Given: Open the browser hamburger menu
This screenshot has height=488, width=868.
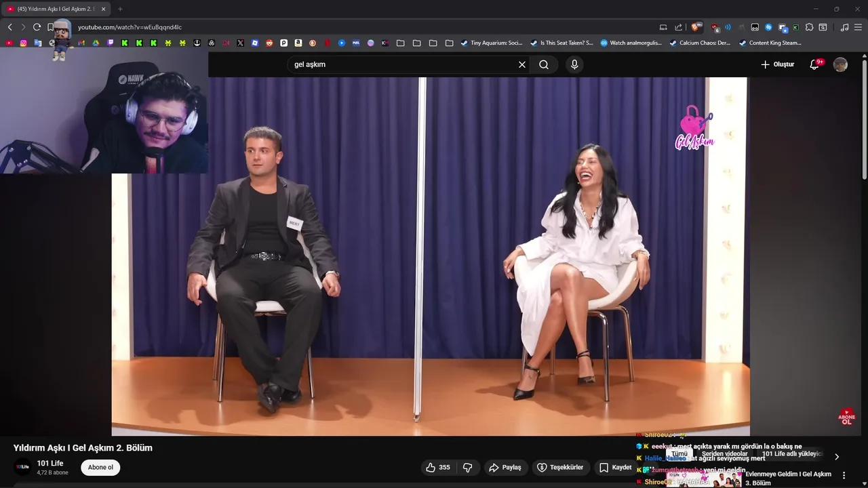Looking at the screenshot, I should pyautogui.click(x=858, y=27).
